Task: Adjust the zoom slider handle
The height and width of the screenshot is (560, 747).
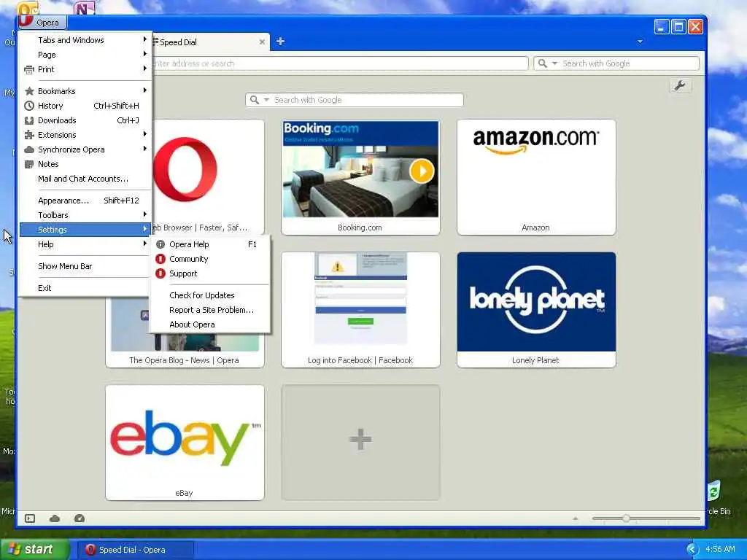Action: click(x=626, y=518)
